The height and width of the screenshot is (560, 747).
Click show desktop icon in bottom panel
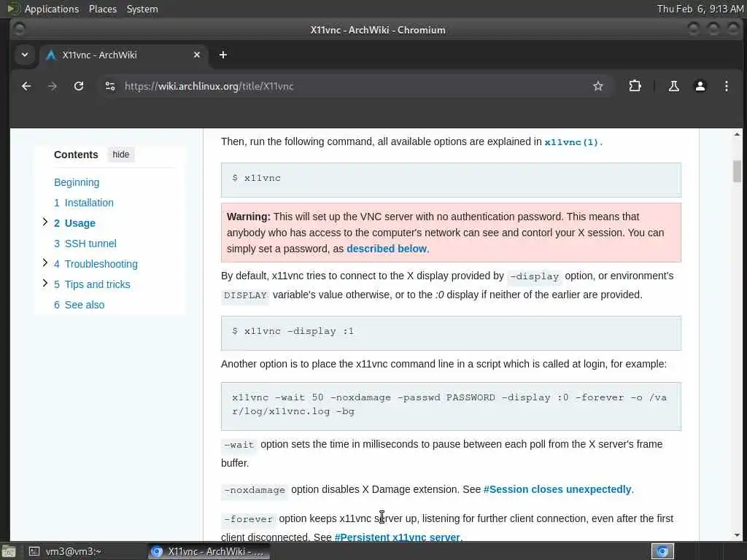(x=9, y=552)
